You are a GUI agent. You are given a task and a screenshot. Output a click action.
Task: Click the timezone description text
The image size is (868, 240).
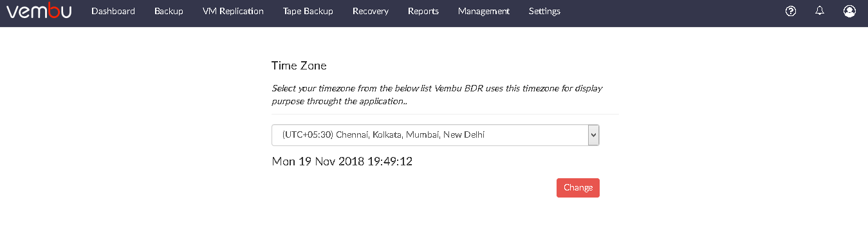point(437,95)
